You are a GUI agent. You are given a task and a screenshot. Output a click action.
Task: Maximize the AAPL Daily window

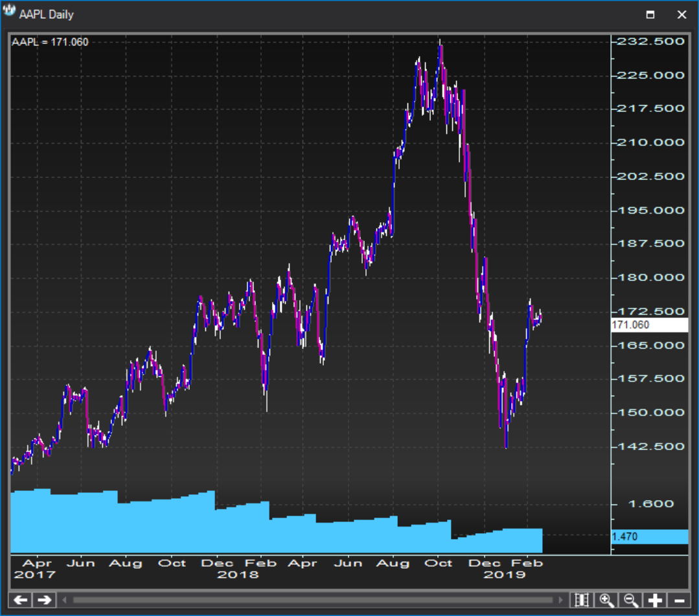pyautogui.click(x=650, y=14)
